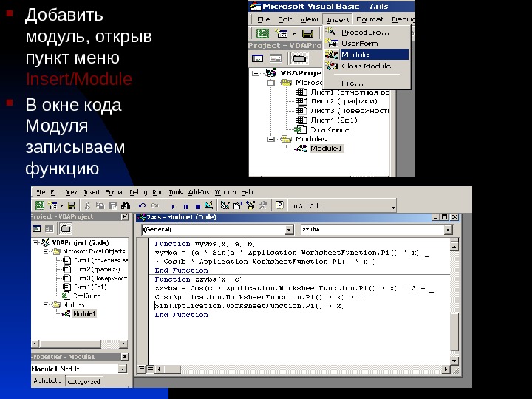
Task: Click the Reset stop square icon
Action: click(x=198, y=206)
